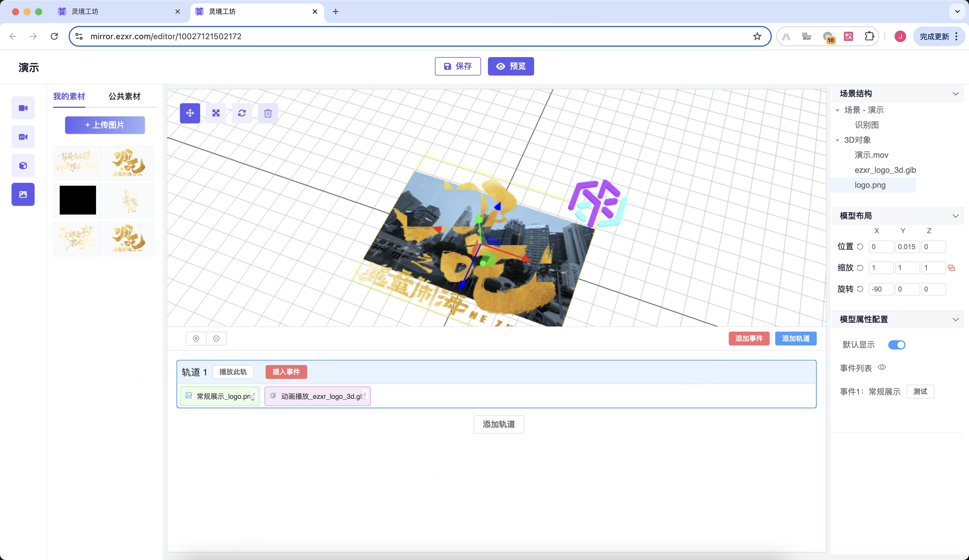Choose the top-right 哪吒 logo thumbnail
The height and width of the screenshot is (560, 969).
pyautogui.click(x=129, y=163)
